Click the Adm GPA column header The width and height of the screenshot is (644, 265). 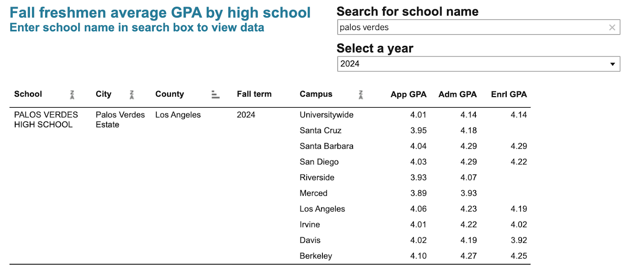[x=457, y=94]
